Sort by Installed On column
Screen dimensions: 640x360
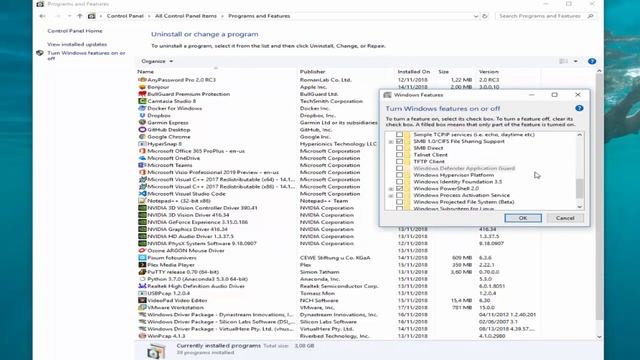click(415, 71)
